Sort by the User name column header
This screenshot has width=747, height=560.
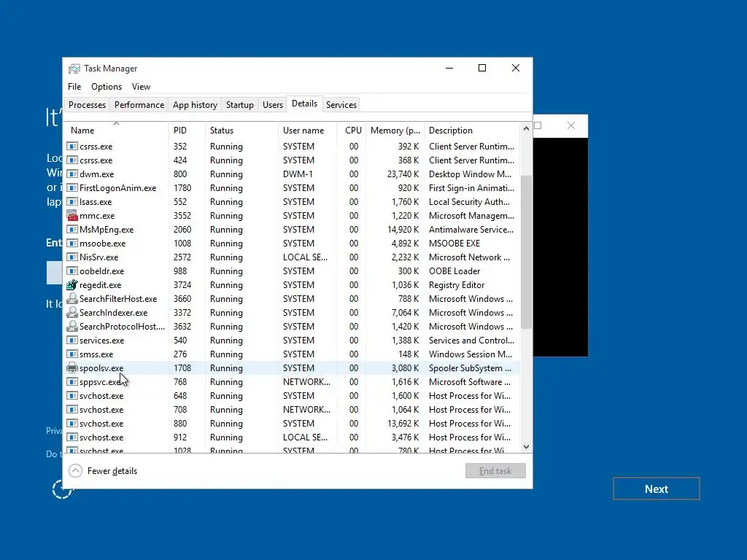(x=308, y=130)
